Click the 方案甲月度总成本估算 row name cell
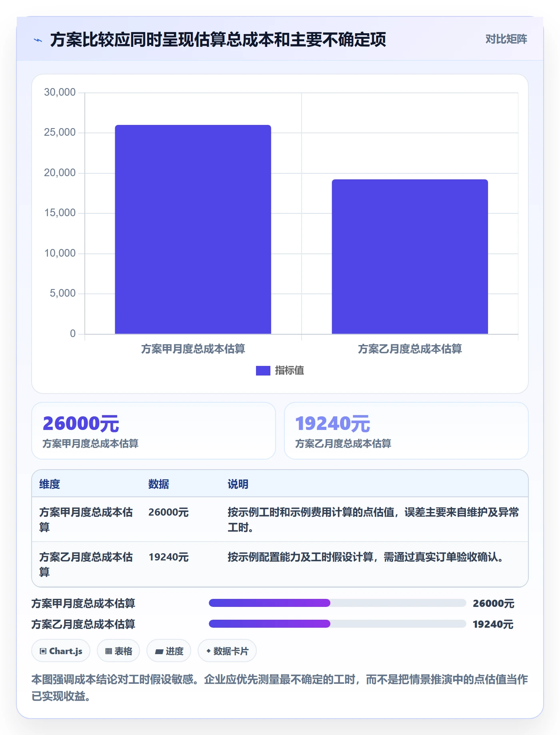Viewport: 560px width, 735px height. tap(86, 520)
